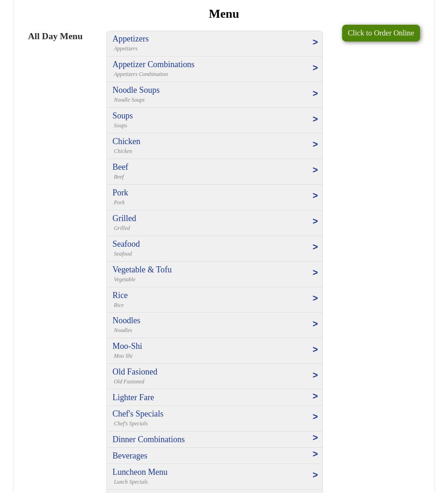The width and height of the screenshot is (448, 493).
Task: Open the Lighter Fare category
Action: [133, 397]
